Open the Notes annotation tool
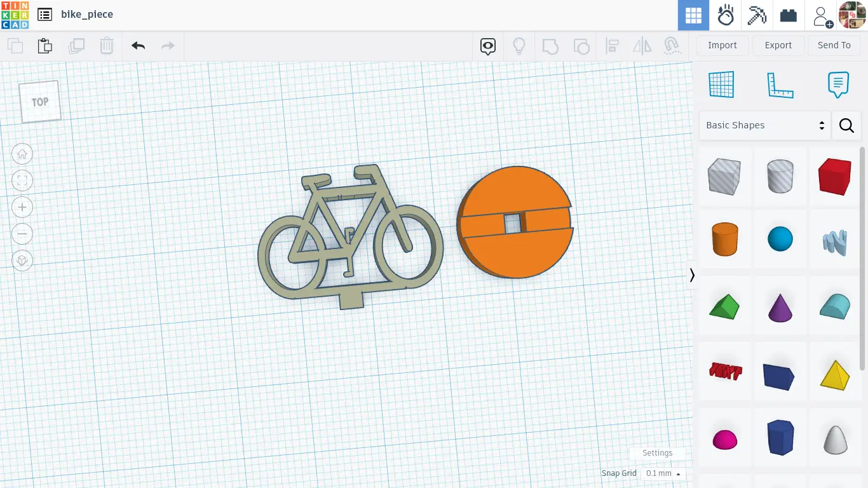 tap(838, 83)
